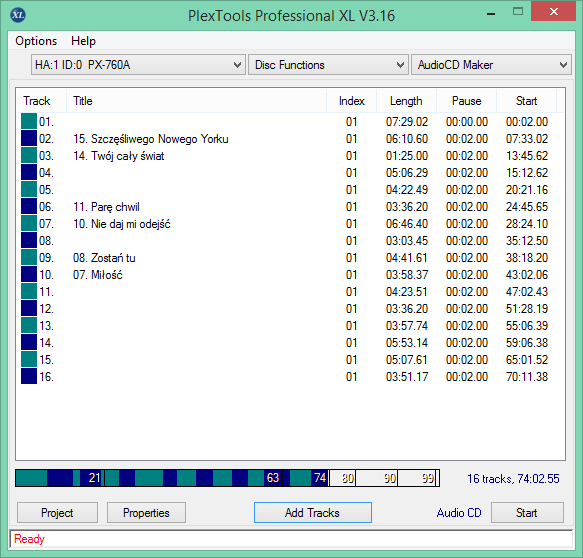Open the Options menu
Viewport: 583px width, 558px height.
click(x=36, y=41)
